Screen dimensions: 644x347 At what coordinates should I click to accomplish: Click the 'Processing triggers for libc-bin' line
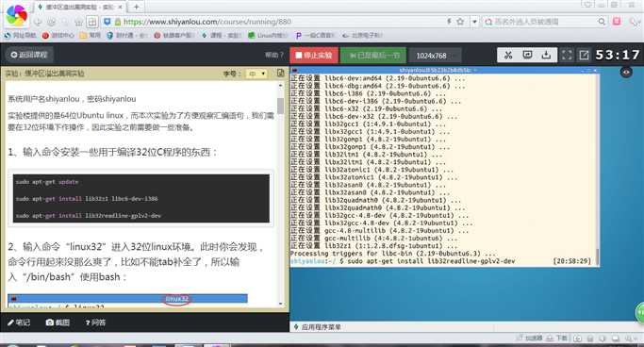coord(392,254)
